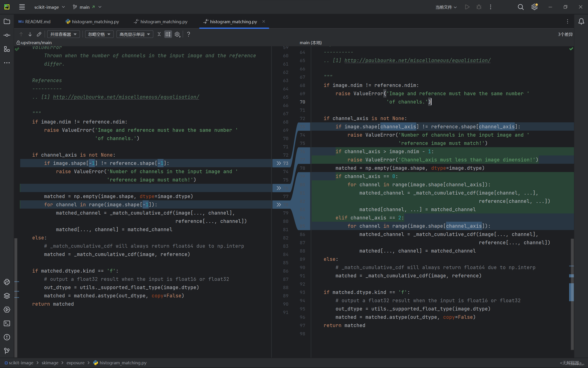This screenshot has height=368, width=588.
Task: Open the 当前文件 run configuration dropdown
Action: coord(446,7)
